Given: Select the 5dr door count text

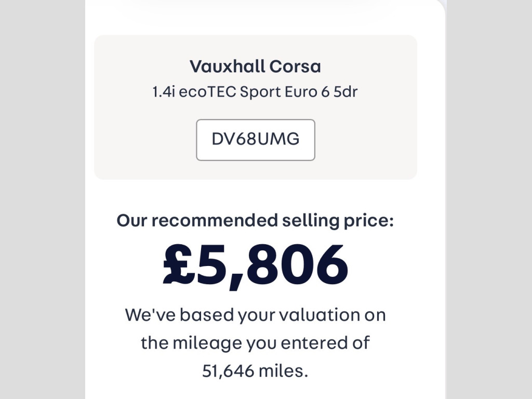Looking at the screenshot, I should point(345,92).
